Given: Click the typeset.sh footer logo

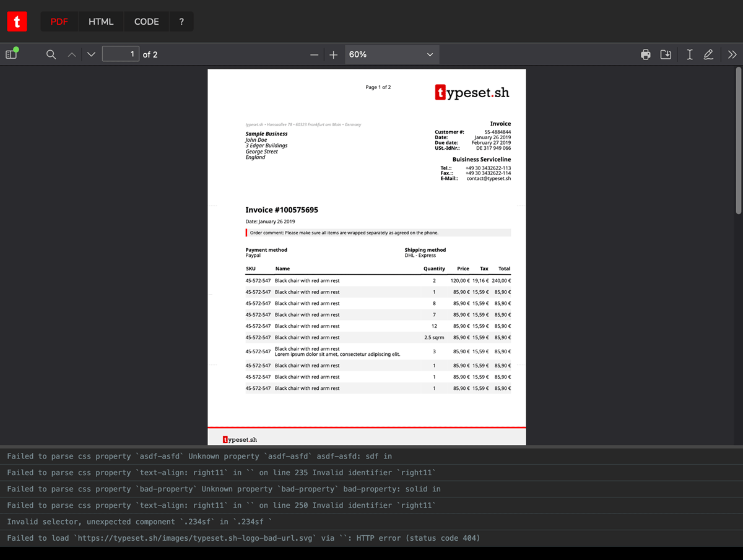Looking at the screenshot, I should [240, 439].
